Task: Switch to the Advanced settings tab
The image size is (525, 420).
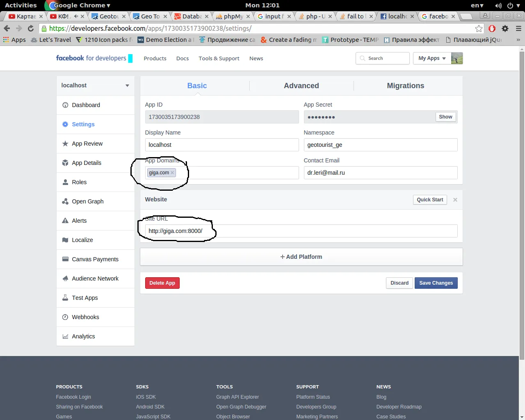Action: [301, 86]
